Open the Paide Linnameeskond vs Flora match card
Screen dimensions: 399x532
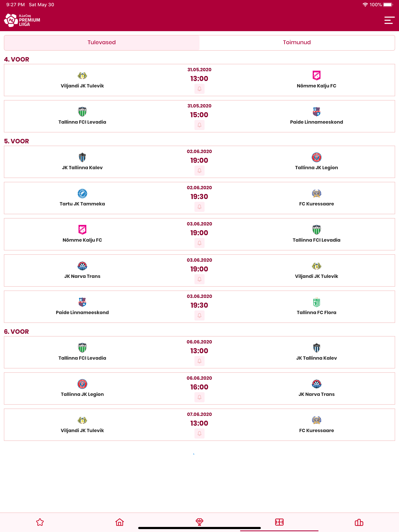click(199, 307)
